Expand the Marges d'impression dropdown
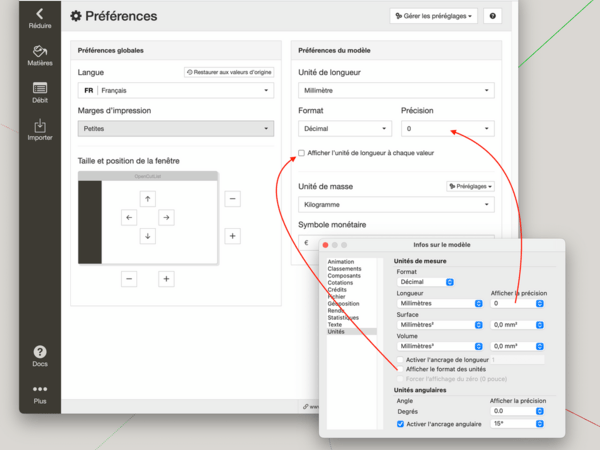The width and height of the screenshot is (600, 450). pyautogui.click(x=175, y=128)
